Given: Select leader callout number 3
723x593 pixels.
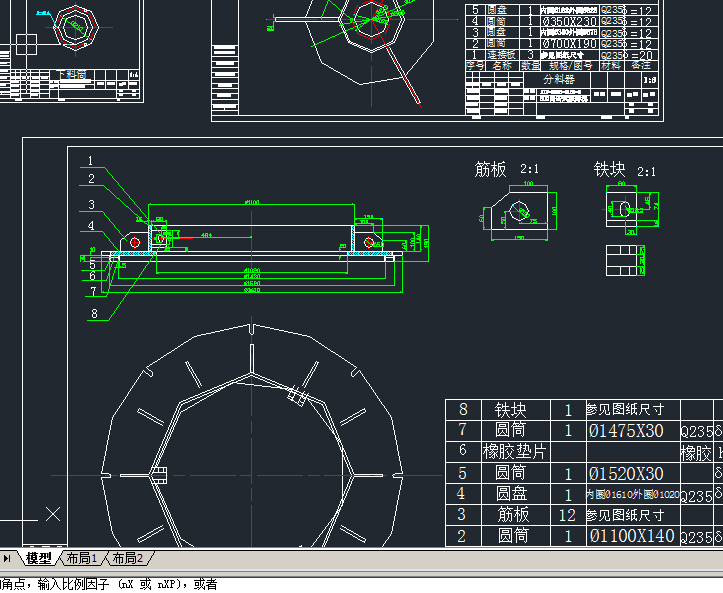Looking at the screenshot, I should pyautogui.click(x=91, y=204).
